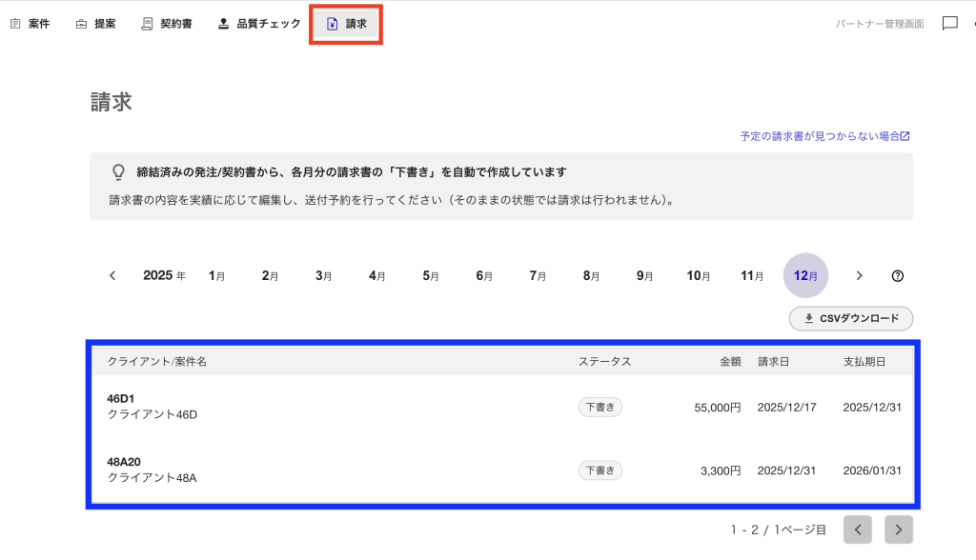Select the 請求 tab
976x560 pixels.
[347, 24]
